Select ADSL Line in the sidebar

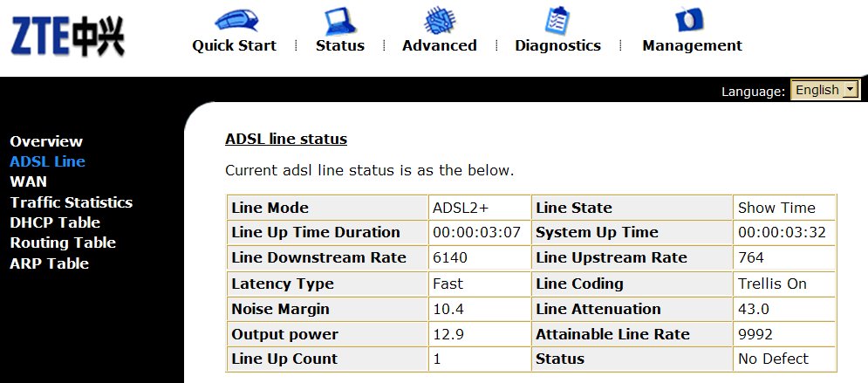click(x=47, y=161)
